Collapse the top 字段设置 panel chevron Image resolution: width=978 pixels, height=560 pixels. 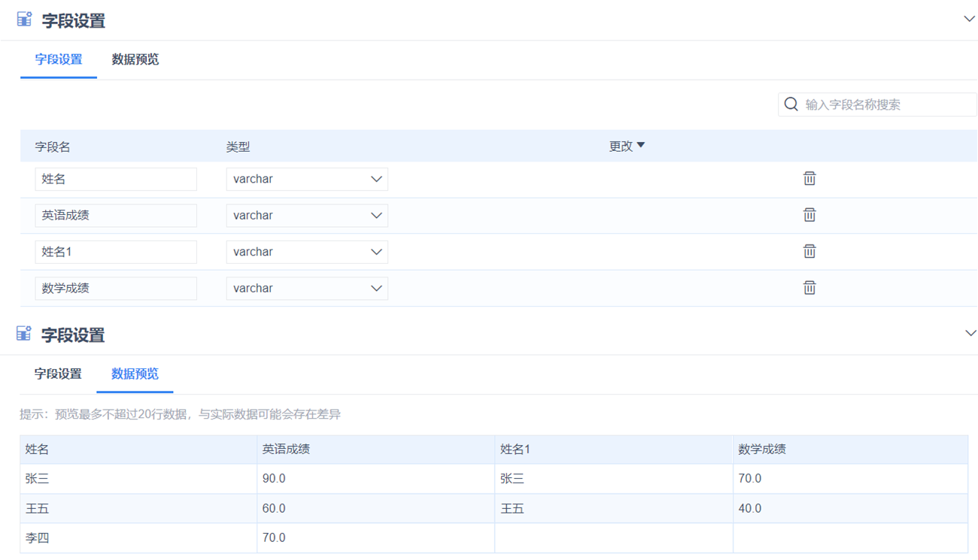pos(969,19)
